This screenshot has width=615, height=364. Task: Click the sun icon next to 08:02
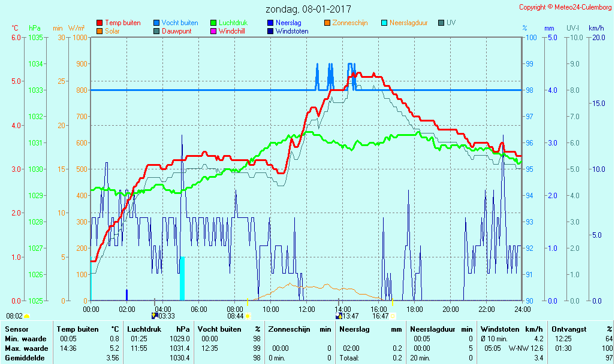pyautogui.click(x=26, y=316)
